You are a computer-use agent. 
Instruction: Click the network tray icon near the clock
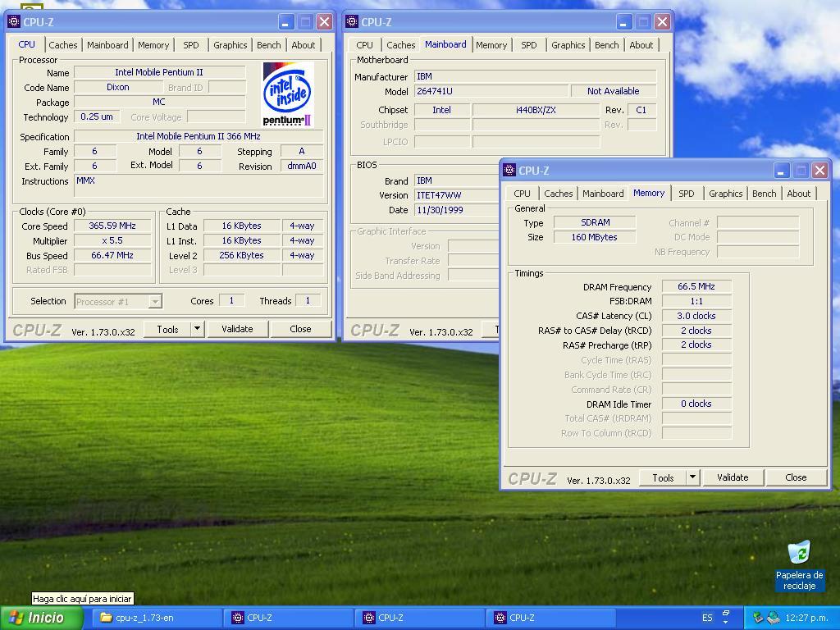[x=773, y=618]
